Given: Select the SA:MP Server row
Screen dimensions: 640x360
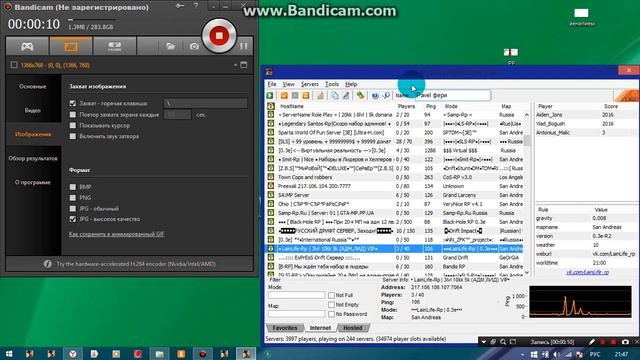Looking at the screenshot, I should (394, 195).
